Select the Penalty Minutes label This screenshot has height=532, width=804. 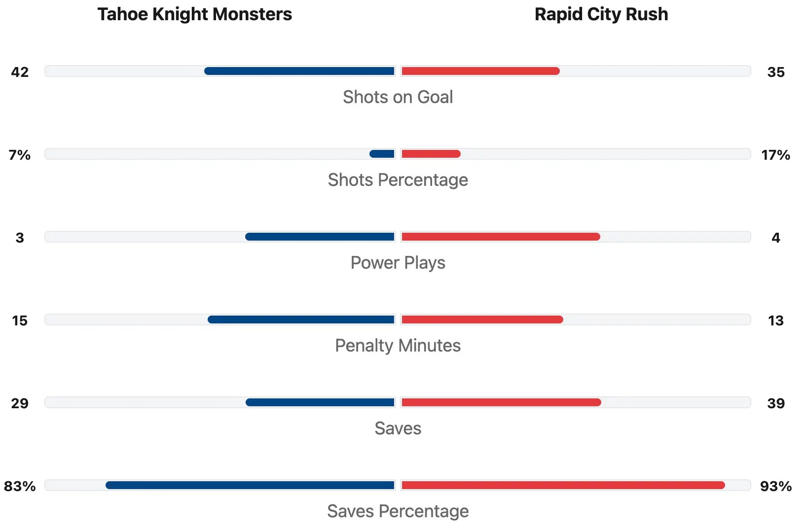click(398, 346)
